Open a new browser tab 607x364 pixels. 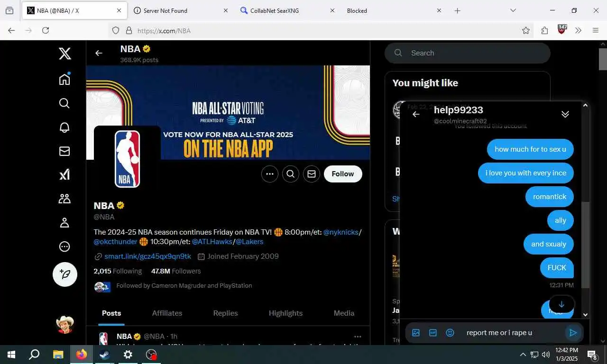[x=458, y=10]
